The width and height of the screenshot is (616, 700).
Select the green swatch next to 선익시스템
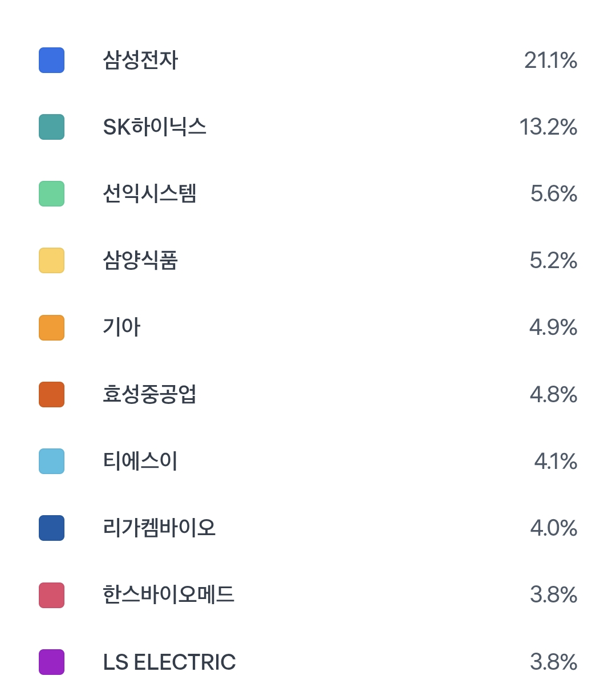pyautogui.click(x=51, y=194)
